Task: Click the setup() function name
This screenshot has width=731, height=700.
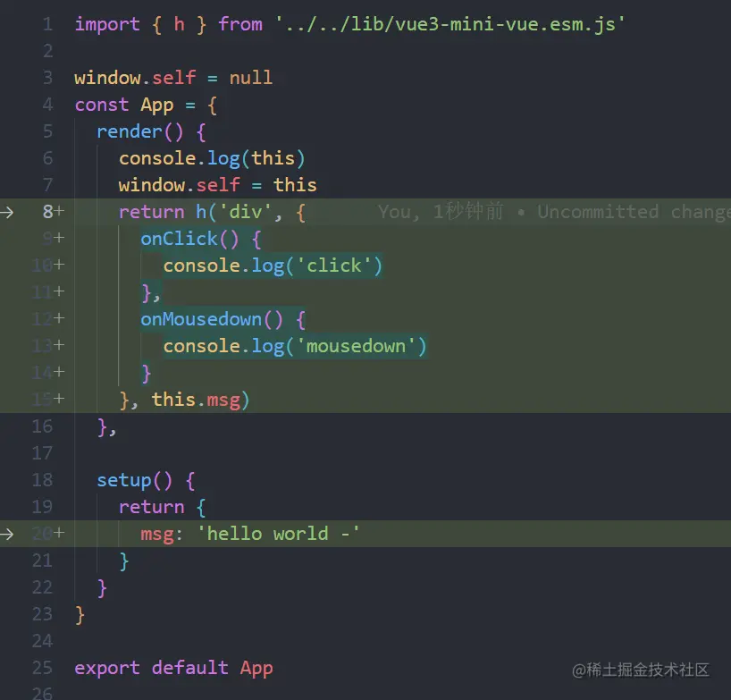Action: click(124, 480)
